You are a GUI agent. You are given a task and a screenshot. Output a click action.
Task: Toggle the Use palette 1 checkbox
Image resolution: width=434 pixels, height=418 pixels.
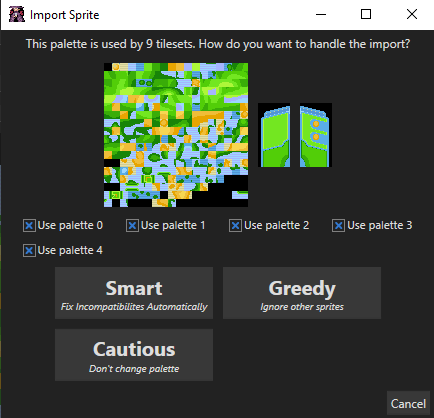[132, 226]
